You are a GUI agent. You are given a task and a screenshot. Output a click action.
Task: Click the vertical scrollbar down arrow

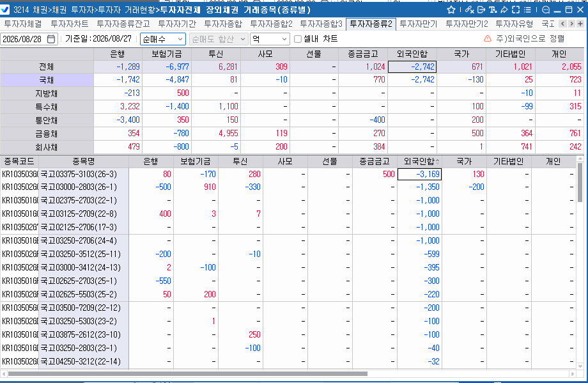(x=580, y=366)
